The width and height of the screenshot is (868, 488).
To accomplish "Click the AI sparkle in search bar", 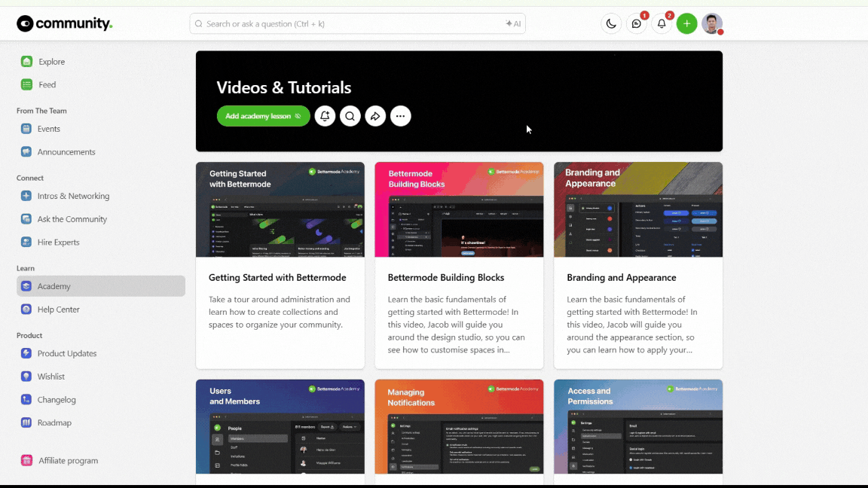I will tap(513, 24).
